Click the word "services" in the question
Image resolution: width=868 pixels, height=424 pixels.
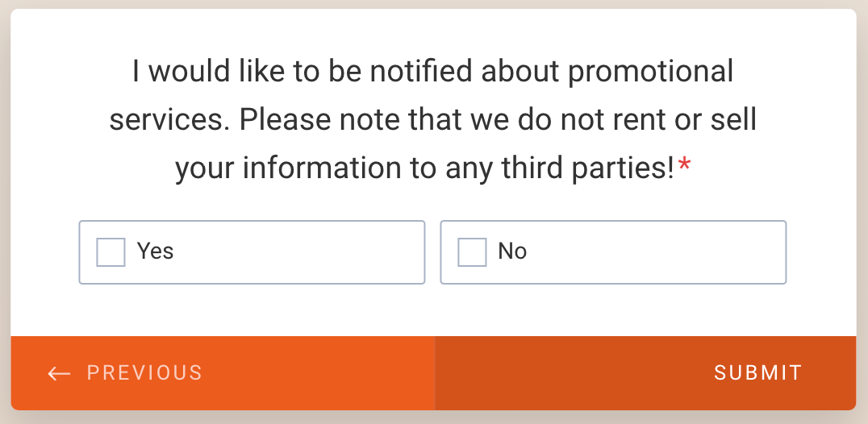click(x=169, y=121)
